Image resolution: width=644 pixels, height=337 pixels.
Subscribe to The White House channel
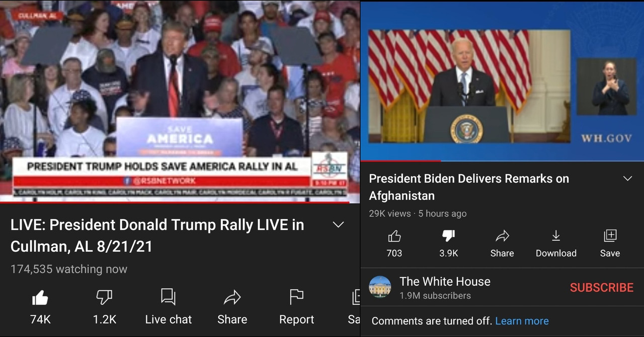[x=601, y=288]
